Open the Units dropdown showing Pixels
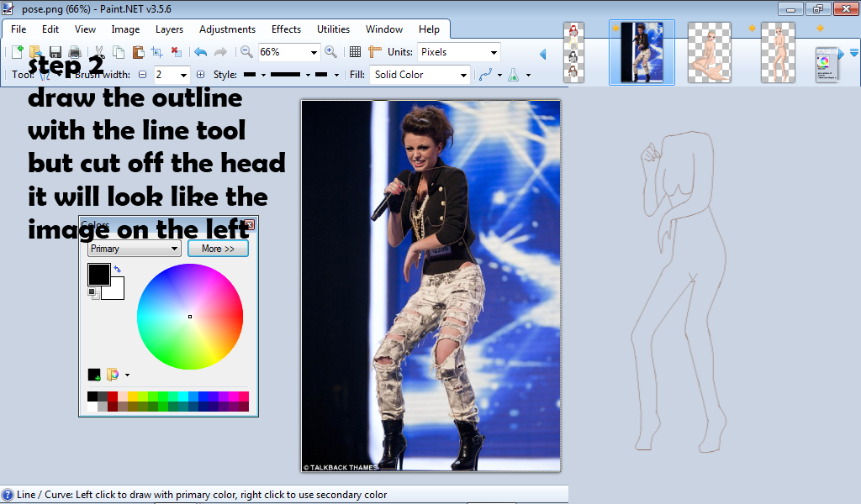 click(494, 53)
